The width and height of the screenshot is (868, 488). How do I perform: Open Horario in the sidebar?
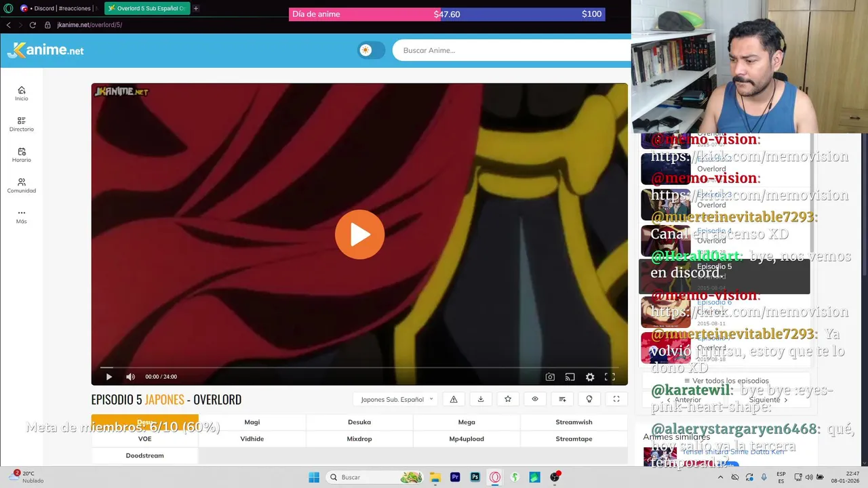coord(22,155)
